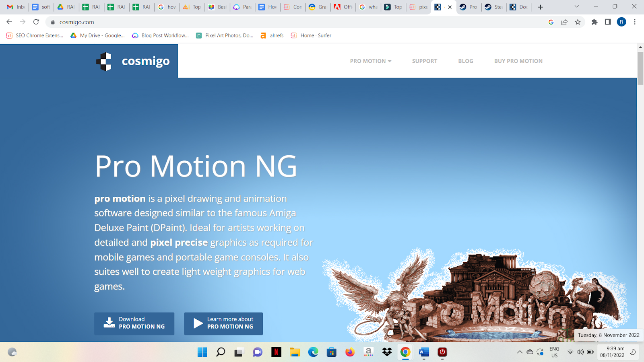Switch to the 'Para' tab
Screen dimensions: 644x362
pos(242,7)
